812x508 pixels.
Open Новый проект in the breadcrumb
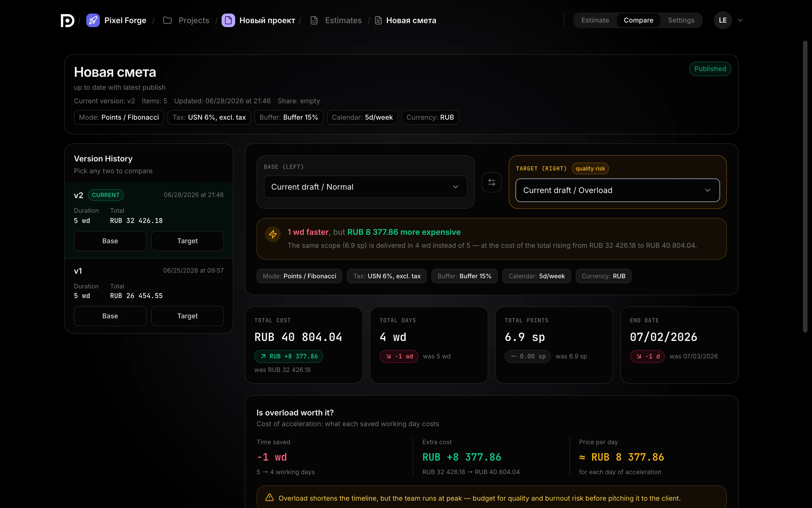tap(267, 21)
